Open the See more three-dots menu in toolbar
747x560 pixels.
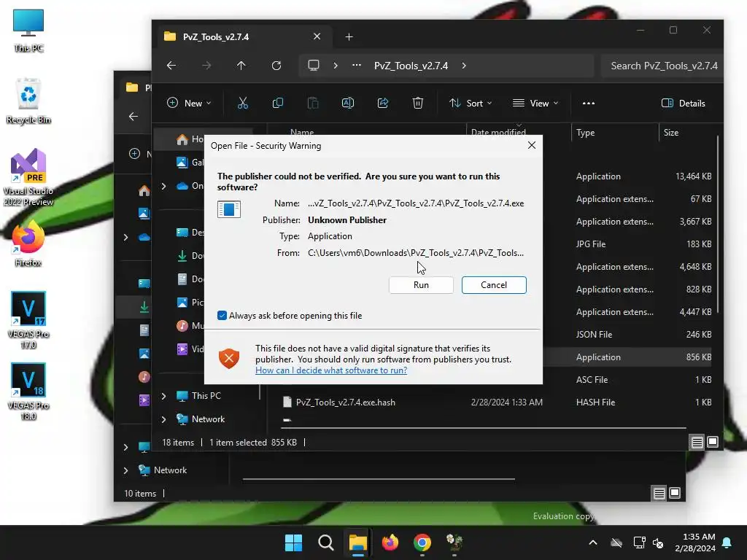(589, 103)
